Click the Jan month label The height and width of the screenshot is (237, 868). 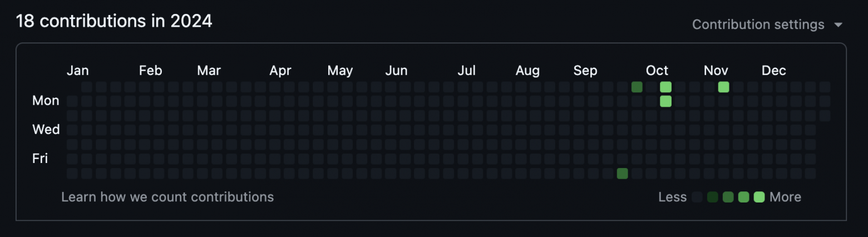click(78, 71)
